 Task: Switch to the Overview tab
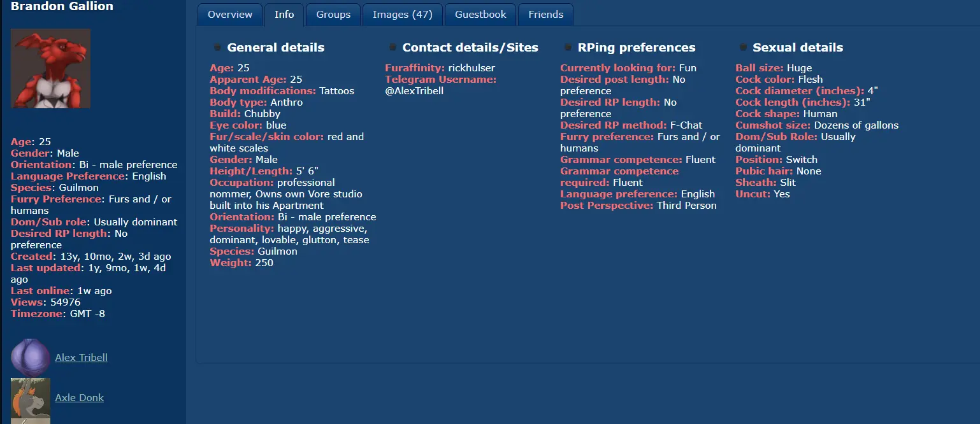click(x=230, y=15)
